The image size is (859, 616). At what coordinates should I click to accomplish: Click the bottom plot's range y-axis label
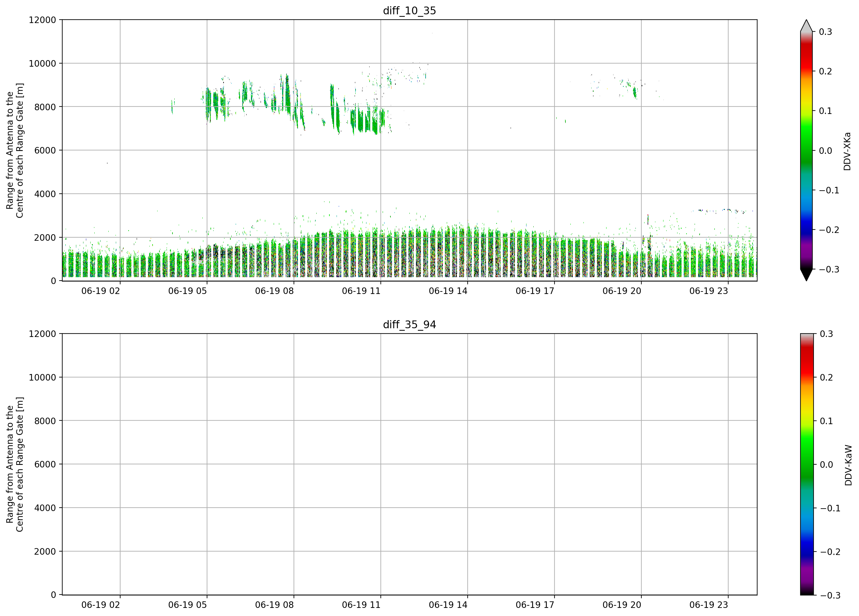(15, 464)
